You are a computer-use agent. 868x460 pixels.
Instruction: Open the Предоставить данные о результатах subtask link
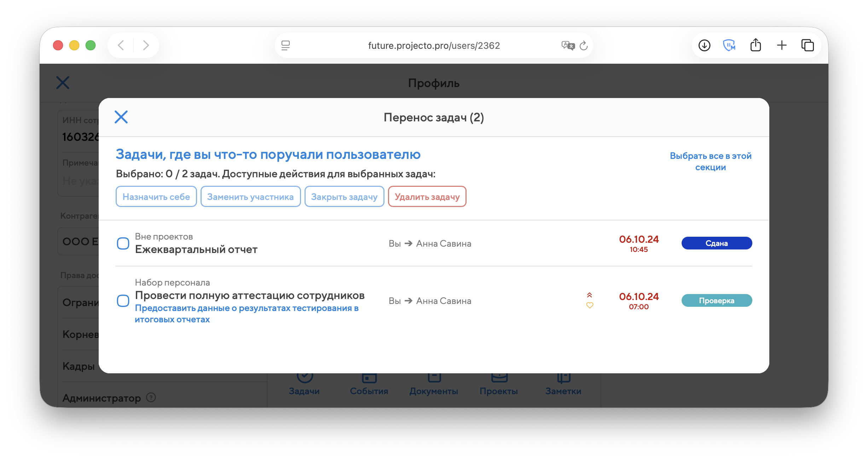[246, 314]
